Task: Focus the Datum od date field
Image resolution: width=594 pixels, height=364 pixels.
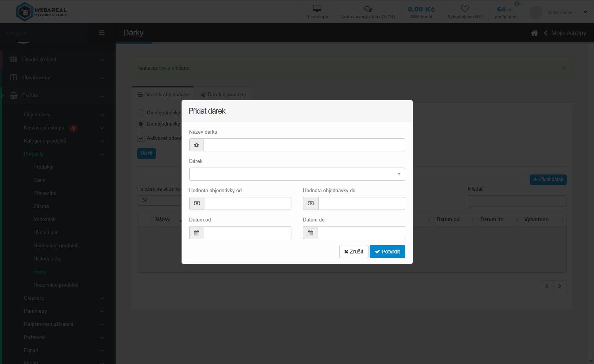Action: point(247,233)
